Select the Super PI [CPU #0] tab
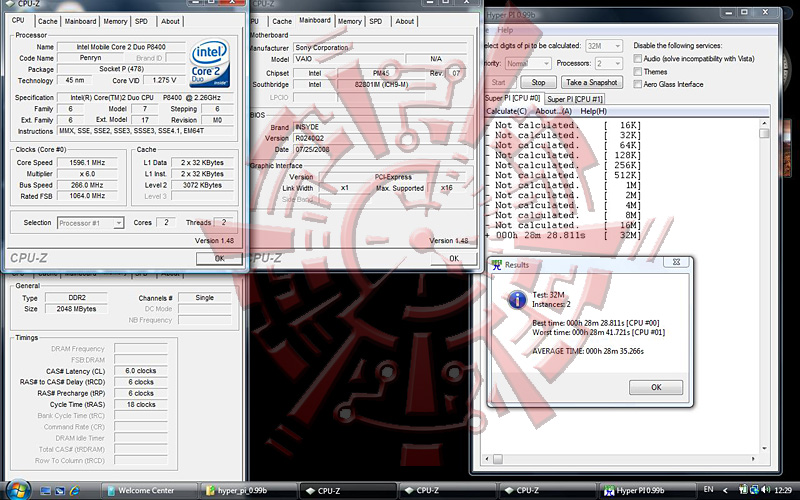This screenshot has height=500, width=800. tap(512, 98)
